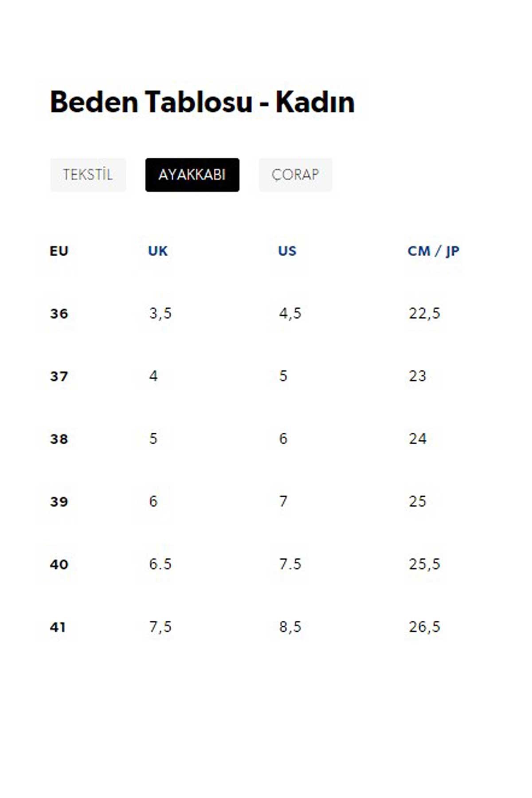The width and height of the screenshot is (532, 798).
Task: Click the 25,5 centimeter value
Action: (x=424, y=564)
